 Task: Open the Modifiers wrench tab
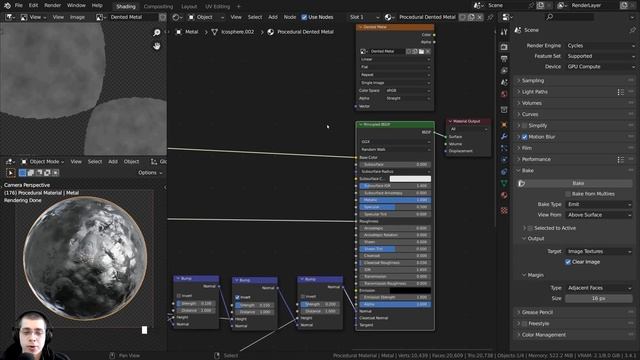(504, 136)
